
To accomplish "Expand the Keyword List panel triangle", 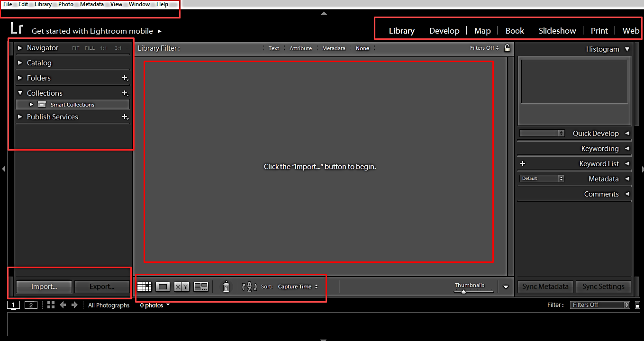I will click(627, 163).
